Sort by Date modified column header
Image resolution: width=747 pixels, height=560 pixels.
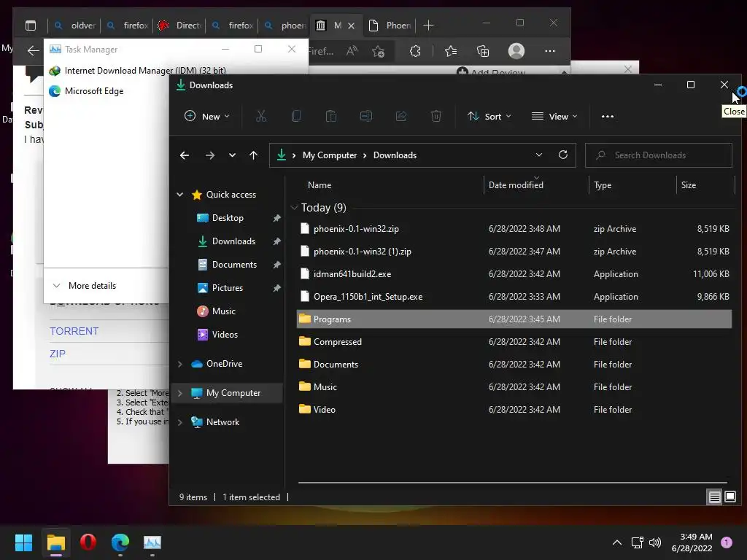tap(516, 185)
